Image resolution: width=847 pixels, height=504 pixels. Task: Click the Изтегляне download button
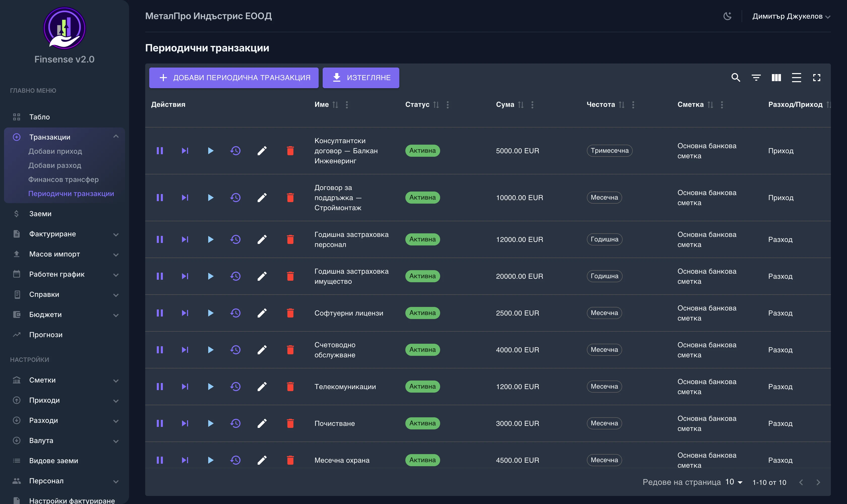click(x=361, y=78)
